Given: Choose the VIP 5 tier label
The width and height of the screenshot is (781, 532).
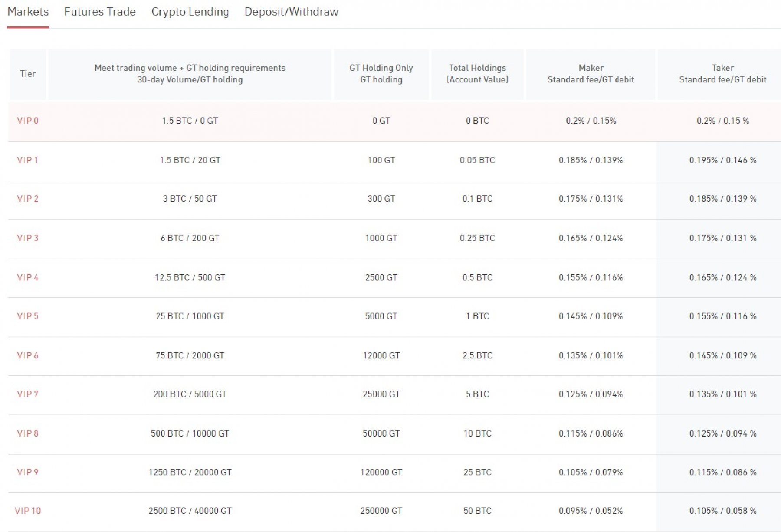Looking at the screenshot, I should coord(28,316).
